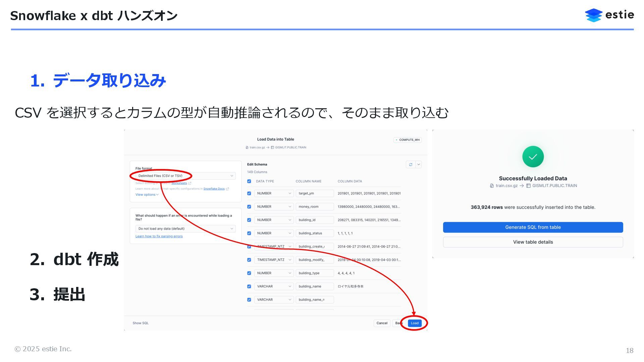Click Generate SQL from table
The height and width of the screenshot is (362, 644).
[533, 227]
